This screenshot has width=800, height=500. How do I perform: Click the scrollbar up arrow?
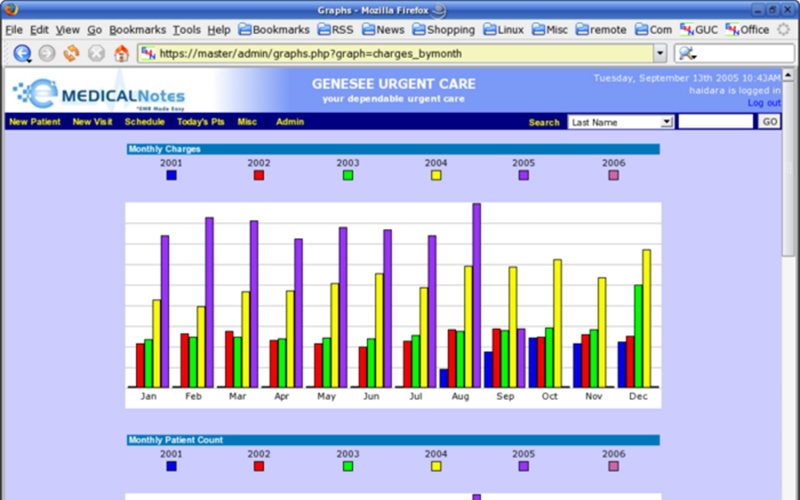click(788, 75)
